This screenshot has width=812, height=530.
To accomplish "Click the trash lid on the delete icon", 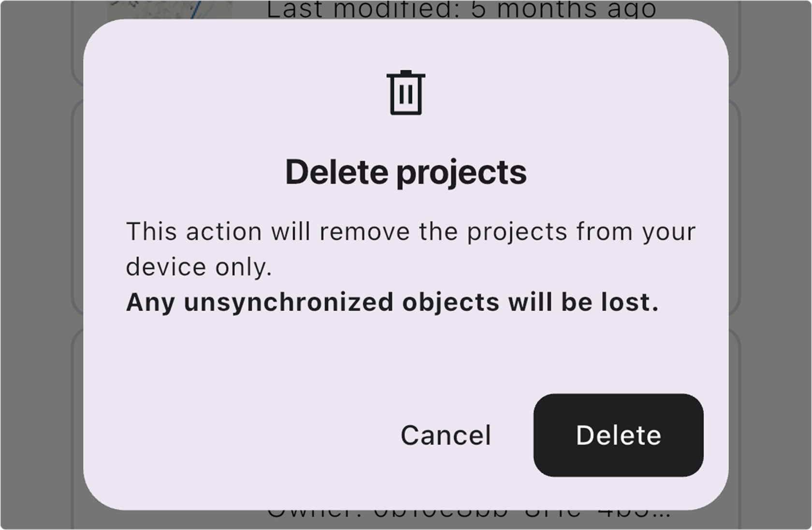I will pyautogui.click(x=406, y=75).
